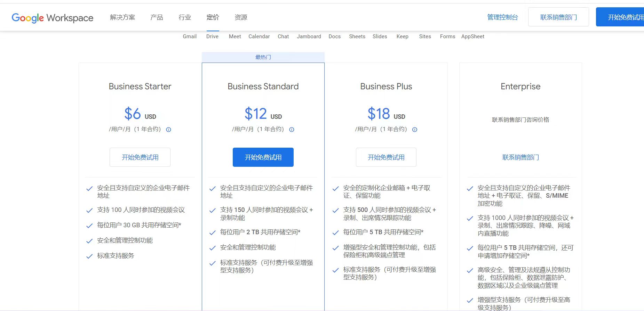Screen dimensions: 644x311
Task: Open info icon under Business Plus price
Action: pyautogui.click(x=415, y=130)
